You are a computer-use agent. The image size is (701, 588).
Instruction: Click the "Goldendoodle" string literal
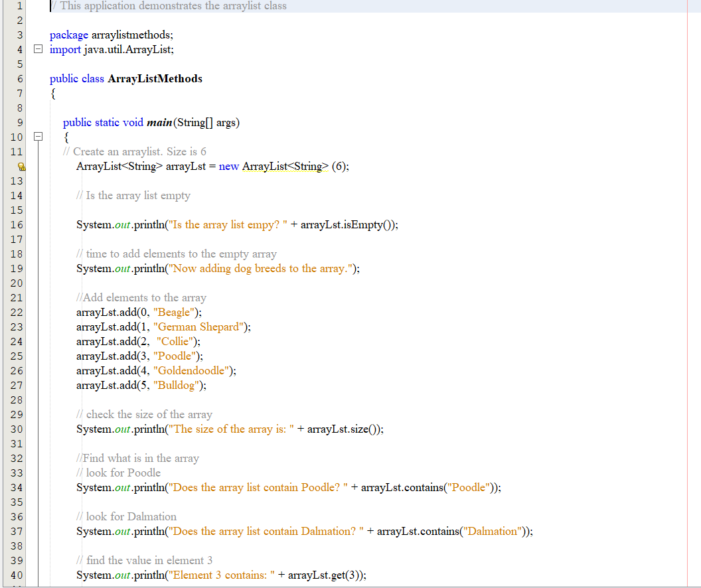pyautogui.click(x=192, y=371)
